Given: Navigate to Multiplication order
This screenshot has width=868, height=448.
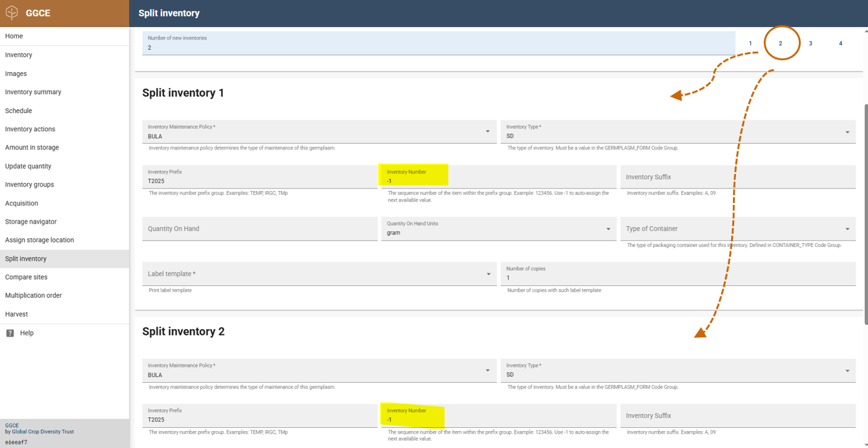Looking at the screenshot, I should (x=33, y=295).
